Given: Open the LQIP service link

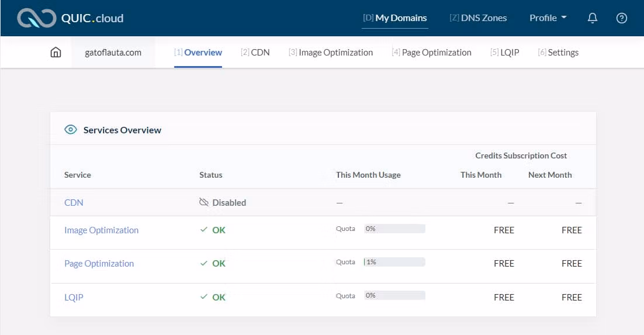Looking at the screenshot, I should tap(74, 297).
